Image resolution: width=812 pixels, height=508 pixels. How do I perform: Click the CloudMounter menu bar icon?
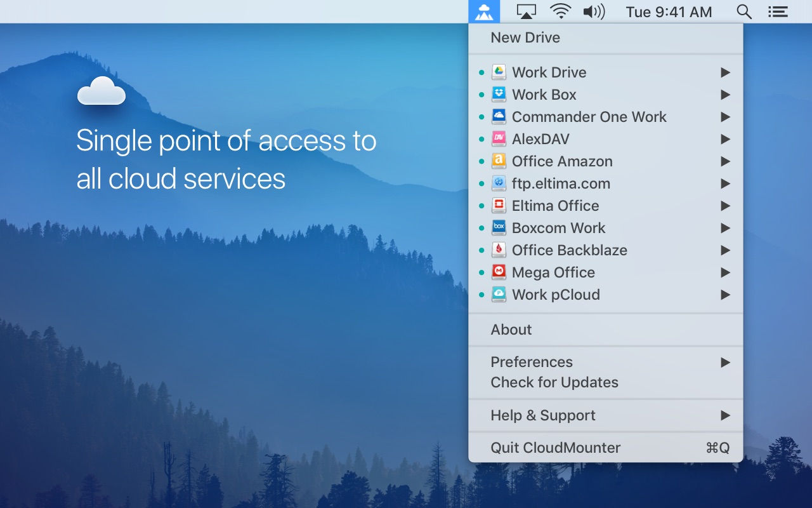(x=484, y=11)
